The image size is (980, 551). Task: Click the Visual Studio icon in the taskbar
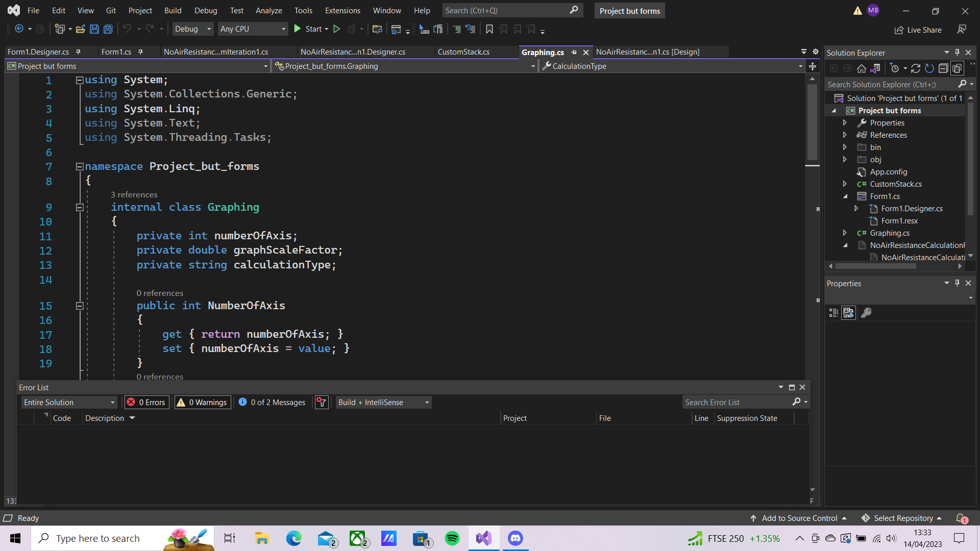[483, 538]
